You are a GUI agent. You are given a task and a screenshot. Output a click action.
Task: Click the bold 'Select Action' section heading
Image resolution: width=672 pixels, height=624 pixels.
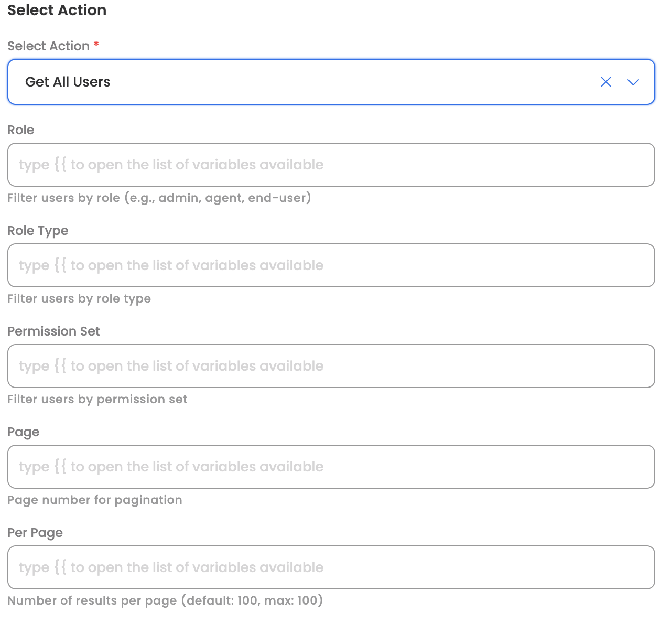tap(57, 10)
